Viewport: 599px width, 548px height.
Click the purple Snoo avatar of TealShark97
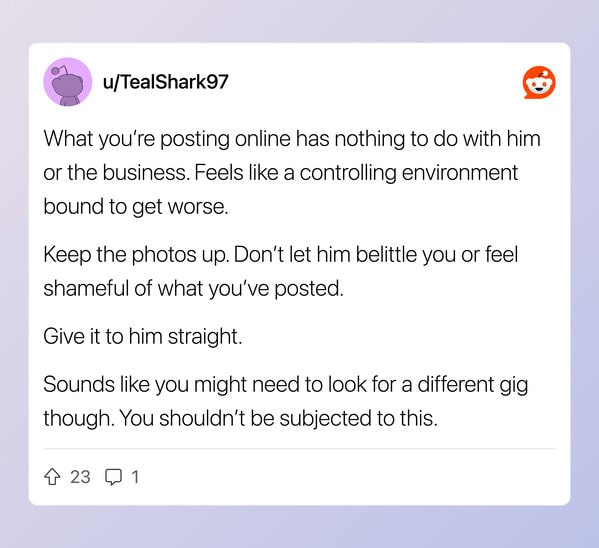pos(68,82)
